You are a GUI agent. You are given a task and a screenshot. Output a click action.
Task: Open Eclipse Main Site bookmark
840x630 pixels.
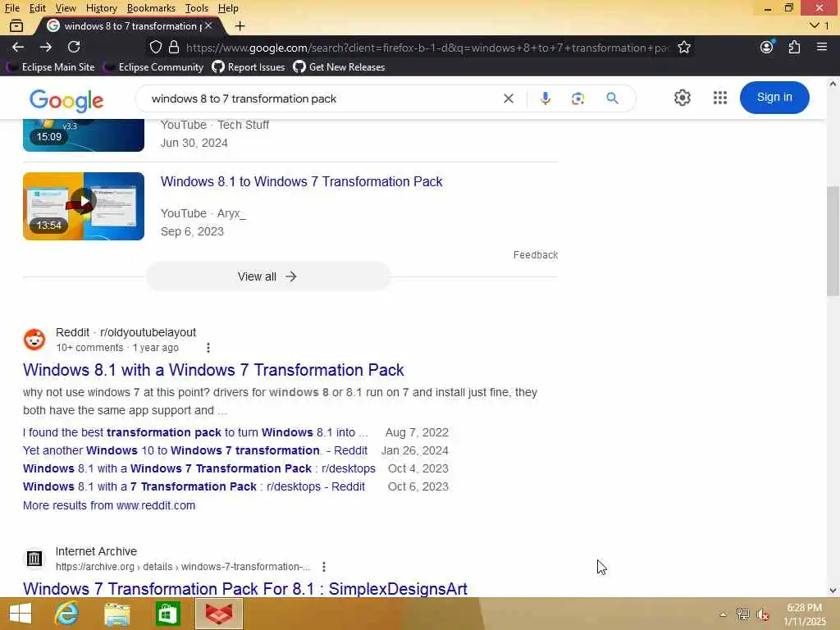coord(50,67)
